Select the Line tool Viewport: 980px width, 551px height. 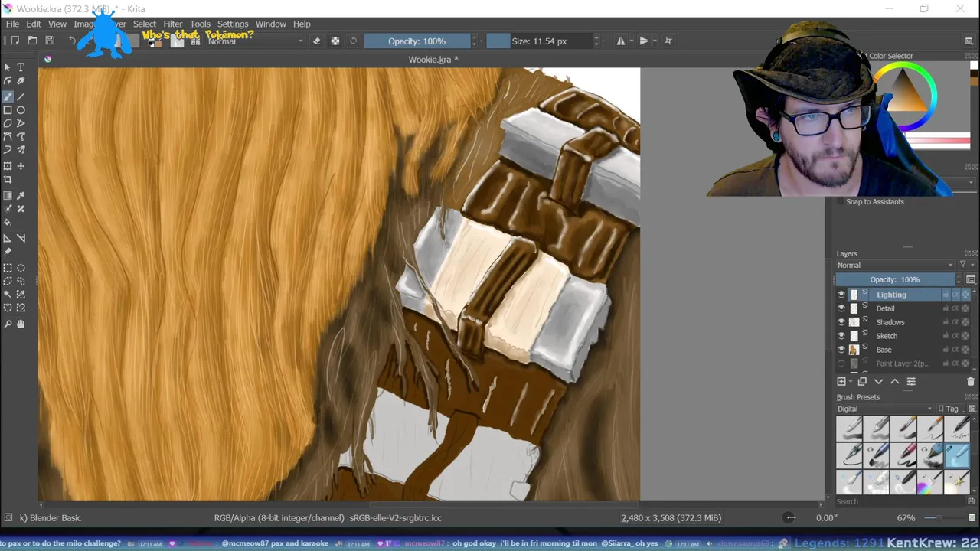pos(21,96)
